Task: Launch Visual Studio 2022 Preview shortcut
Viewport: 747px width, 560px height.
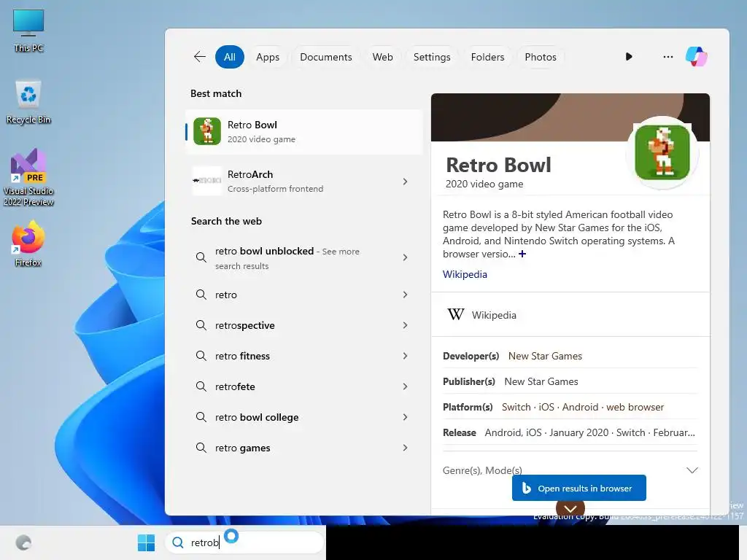Action: (28, 177)
